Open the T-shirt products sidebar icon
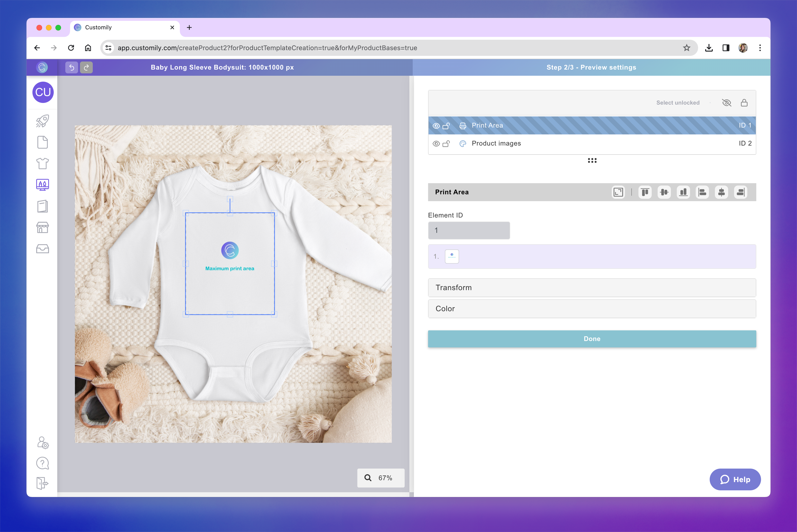This screenshot has height=532, width=797. 42,164
